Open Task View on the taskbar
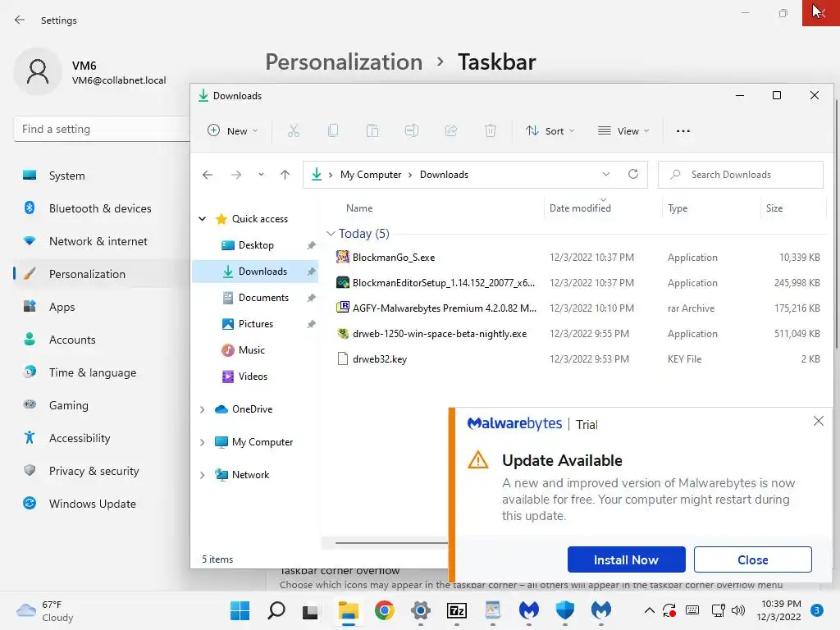Image resolution: width=840 pixels, height=630 pixels. click(x=310, y=611)
